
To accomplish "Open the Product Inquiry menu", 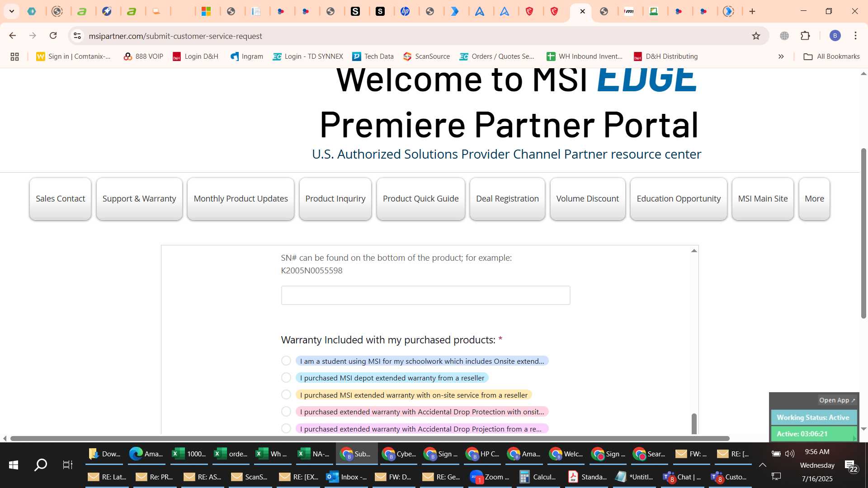I will 335,199.
